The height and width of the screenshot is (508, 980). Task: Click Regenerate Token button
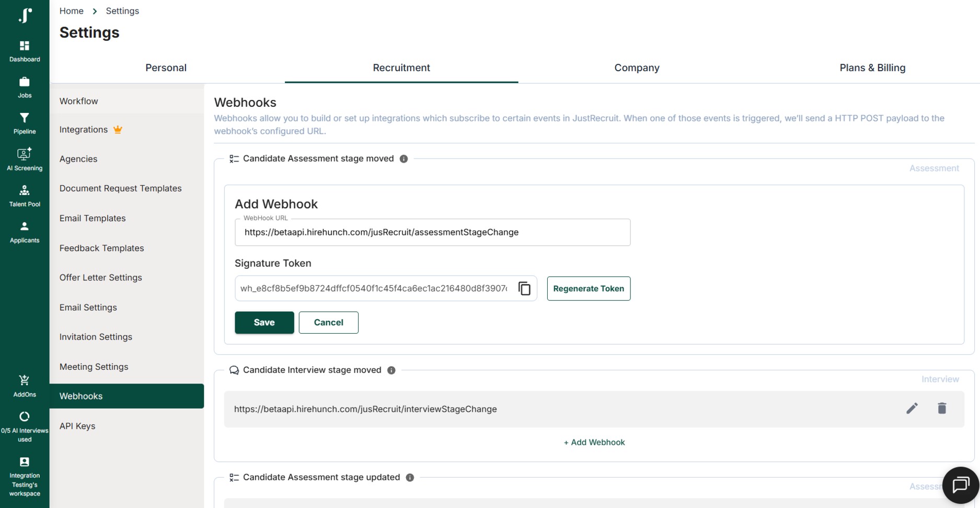(x=589, y=288)
